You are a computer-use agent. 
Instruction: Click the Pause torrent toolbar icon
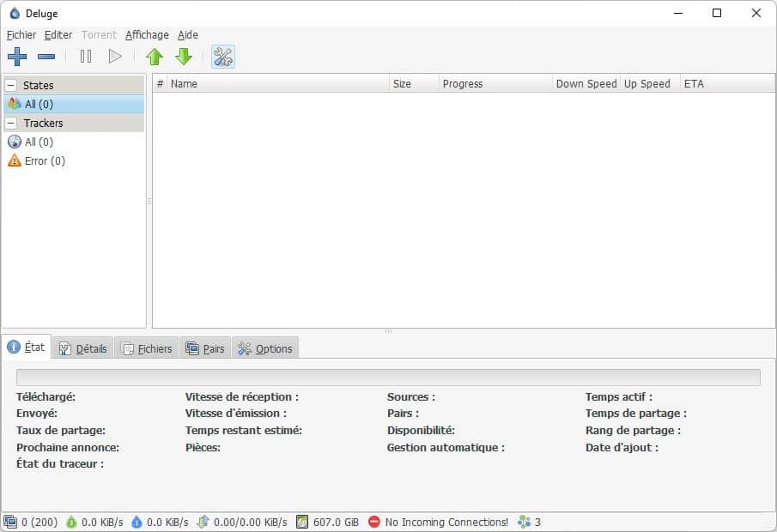[86, 57]
